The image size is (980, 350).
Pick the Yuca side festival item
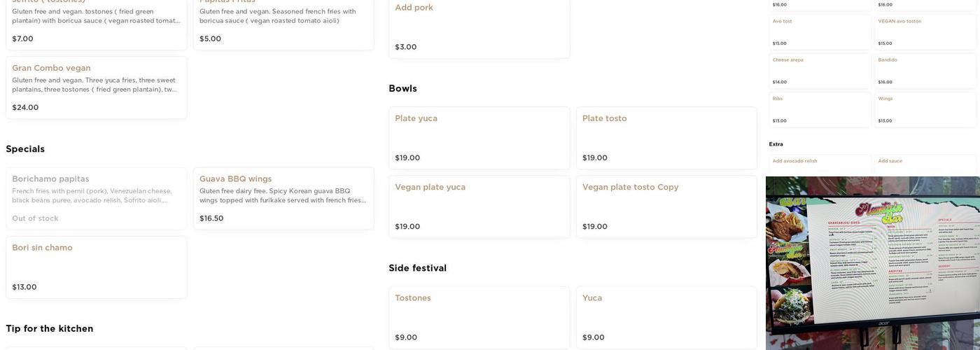coord(666,317)
